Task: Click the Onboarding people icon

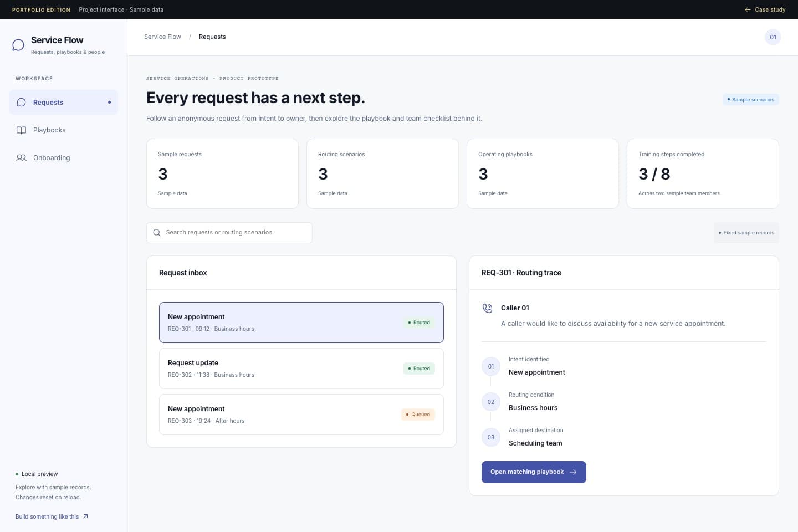Action: pyautogui.click(x=22, y=158)
